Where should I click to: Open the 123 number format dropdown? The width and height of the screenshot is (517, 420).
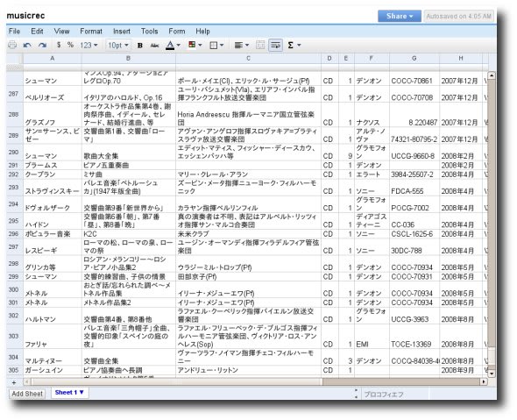pyautogui.click(x=89, y=45)
